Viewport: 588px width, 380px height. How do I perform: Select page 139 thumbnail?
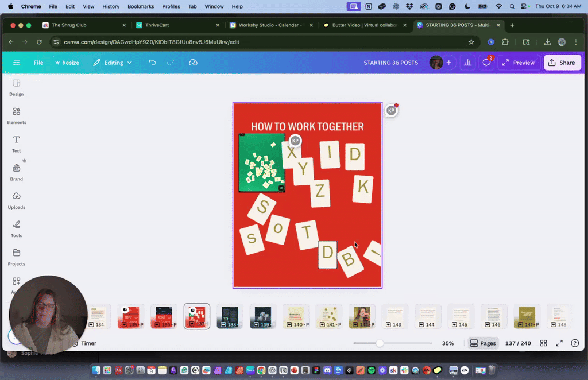[x=262, y=316]
